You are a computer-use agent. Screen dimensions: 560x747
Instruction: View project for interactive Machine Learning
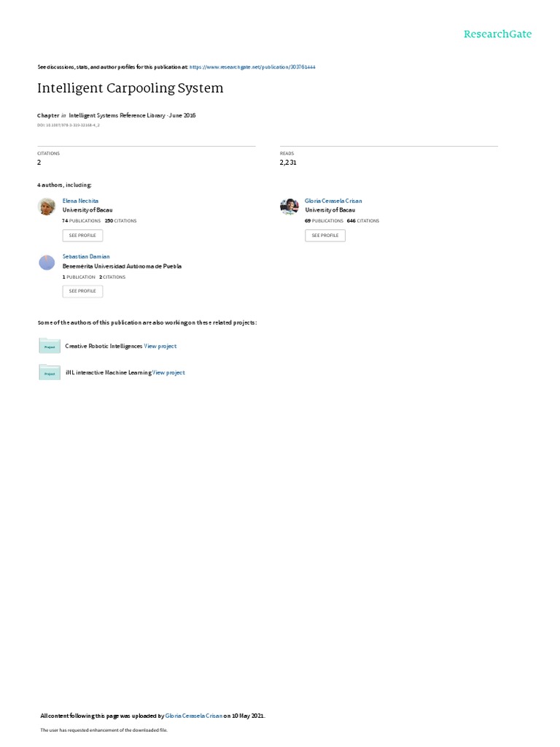pyautogui.click(x=168, y=373)
